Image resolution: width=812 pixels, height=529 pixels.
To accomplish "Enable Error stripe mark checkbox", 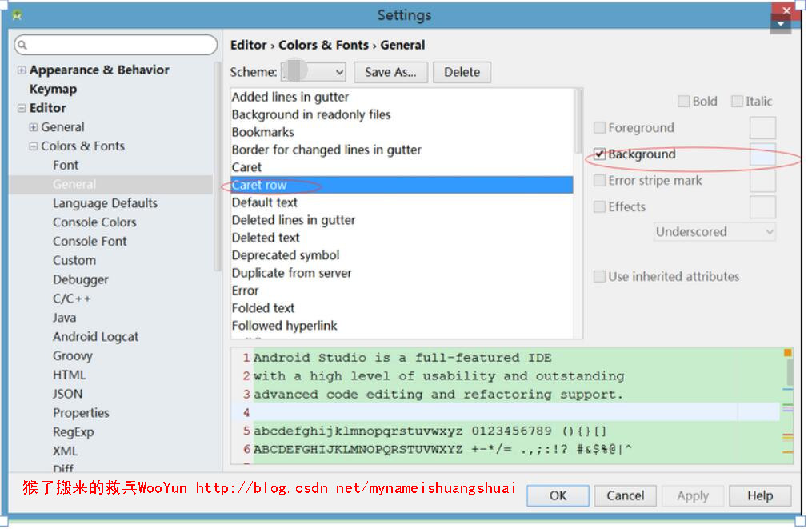I will coord(599,180).
